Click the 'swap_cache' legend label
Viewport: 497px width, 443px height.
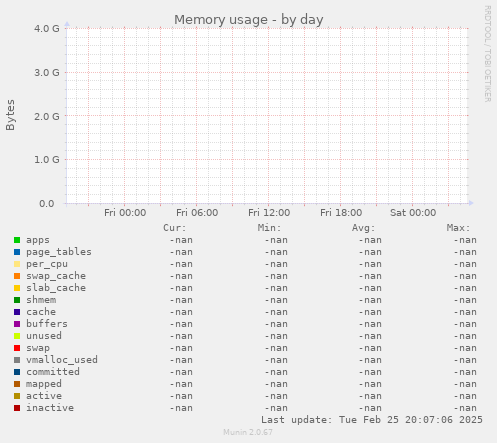[x=56, y=276]
